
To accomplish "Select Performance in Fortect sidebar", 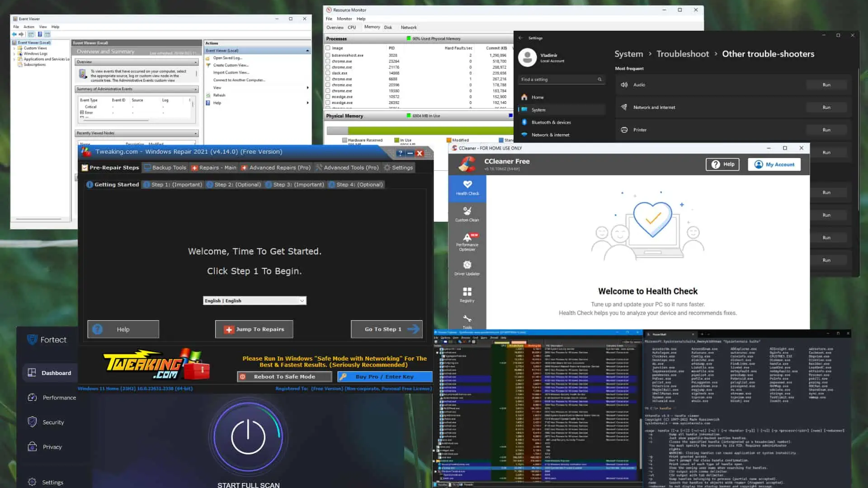I will [52, 398].
